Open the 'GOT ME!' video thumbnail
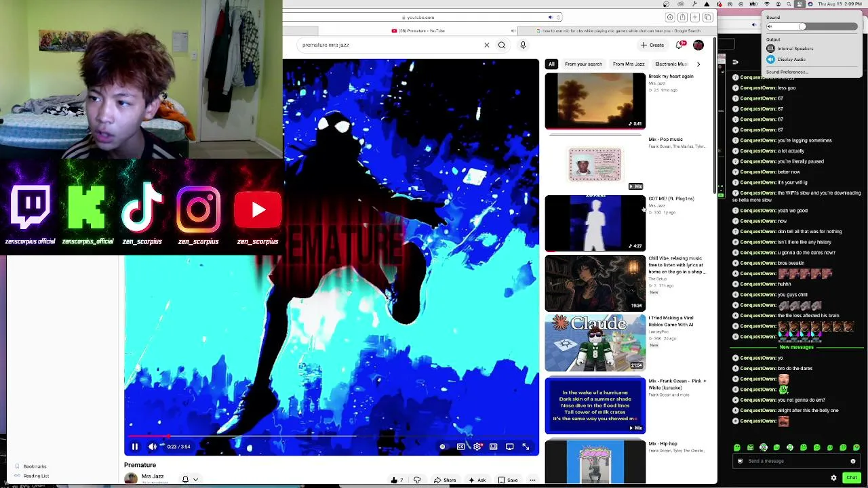This screenshot has height=488, width=868. [595, 223]
